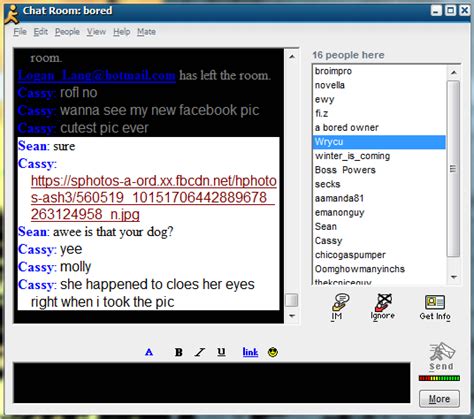Click chat log scroll down arrow
The height and width of the screenshot is (419, 474).
292,316
